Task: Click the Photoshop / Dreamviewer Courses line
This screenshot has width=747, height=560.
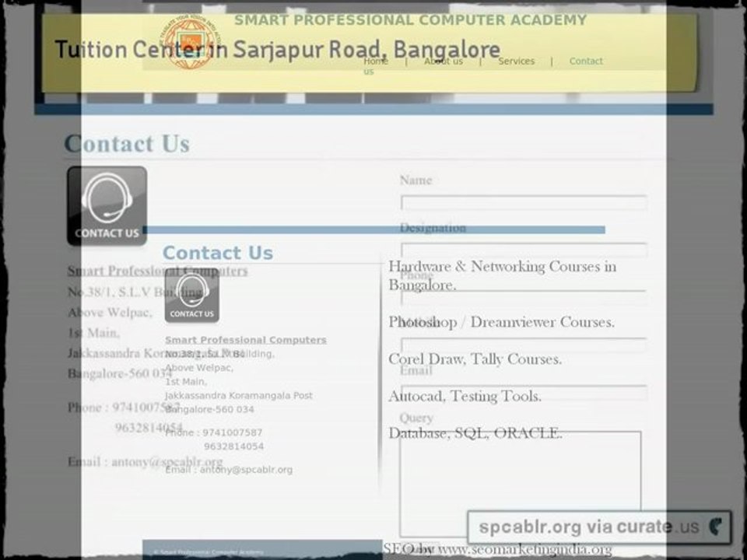Action: coord(501,322)
